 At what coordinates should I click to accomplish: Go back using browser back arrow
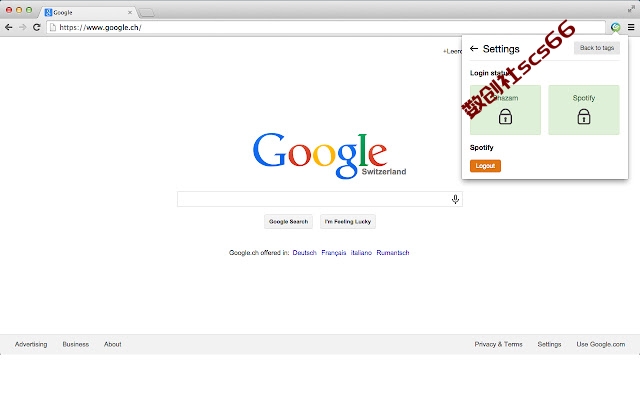pyautogui.click(x=9, y=27)
